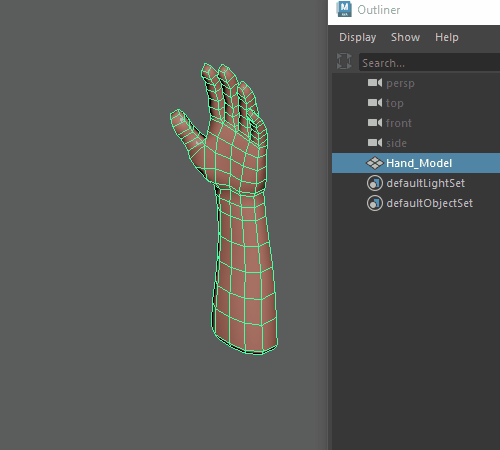The height and width of the screenshot is (450, 500).
Task: Click the top camera icon
Action: [x=375, y=103]
